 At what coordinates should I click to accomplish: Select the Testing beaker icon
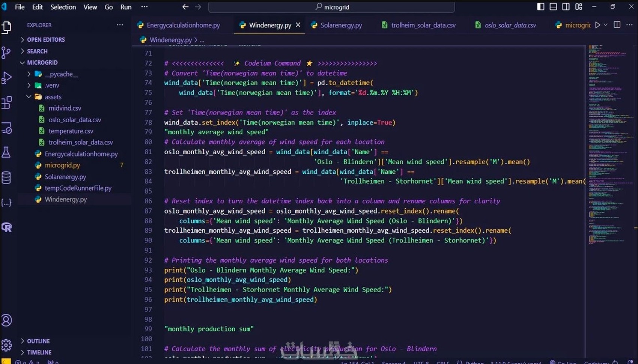tap(7, 152)
